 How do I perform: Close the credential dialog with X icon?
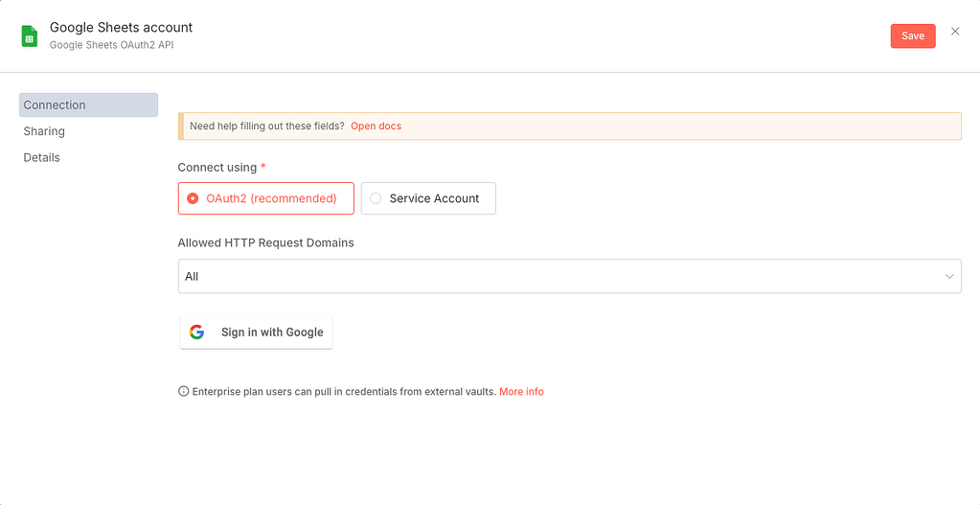955,32
